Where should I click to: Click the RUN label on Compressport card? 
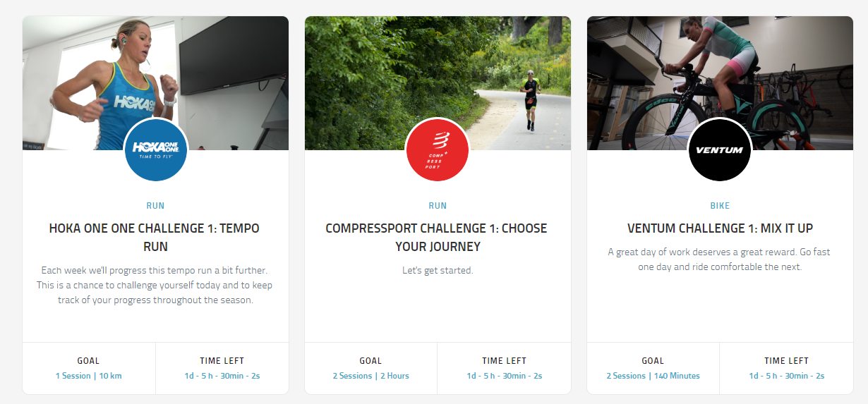click(x=438, y=206)
